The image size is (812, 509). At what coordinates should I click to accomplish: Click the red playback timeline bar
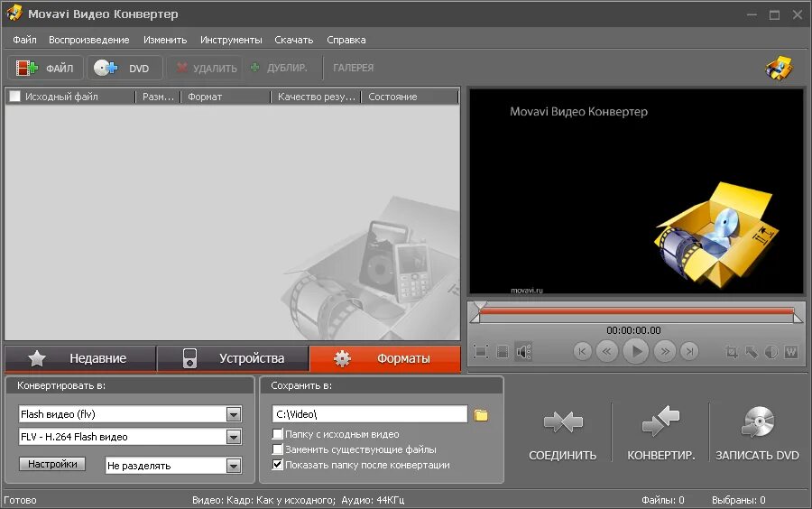[x=636, y=311]
